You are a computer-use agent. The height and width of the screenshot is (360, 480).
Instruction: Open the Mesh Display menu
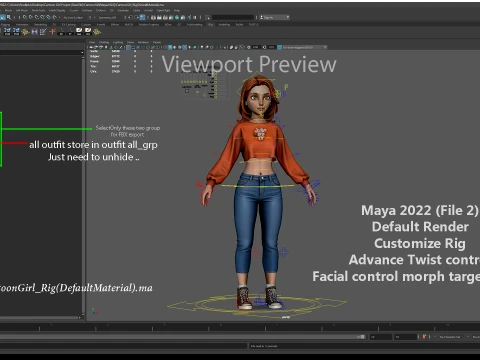pos(57,10)
